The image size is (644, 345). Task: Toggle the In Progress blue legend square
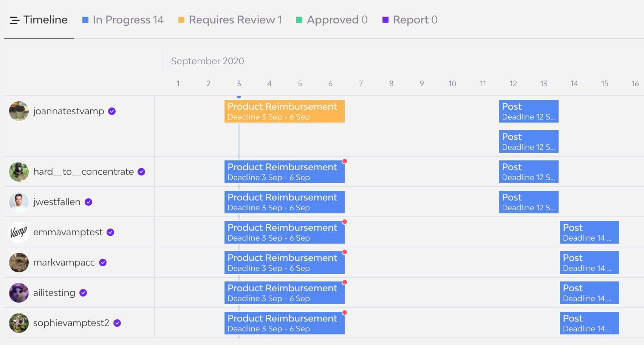tap(85, 19)
